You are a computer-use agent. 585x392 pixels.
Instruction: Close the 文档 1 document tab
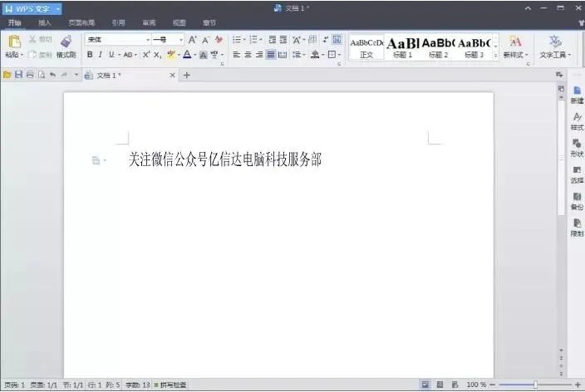(172, 76)
